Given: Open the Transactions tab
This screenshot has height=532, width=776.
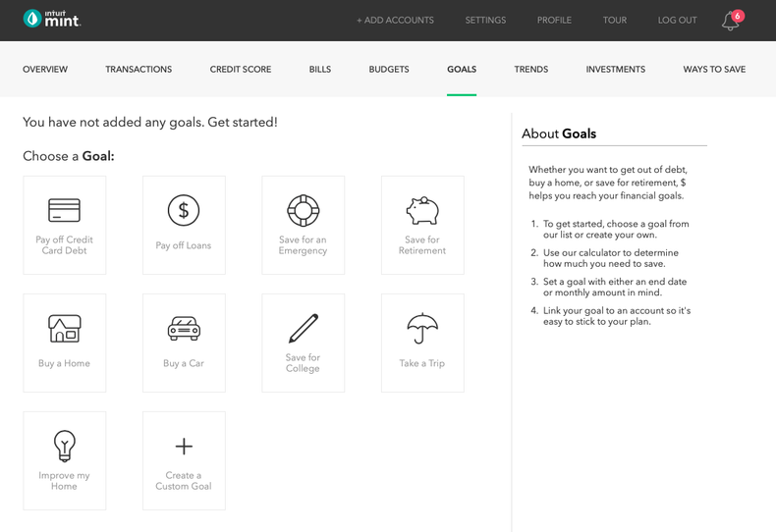Looking at the screenshot, I should tap(139, 70).
